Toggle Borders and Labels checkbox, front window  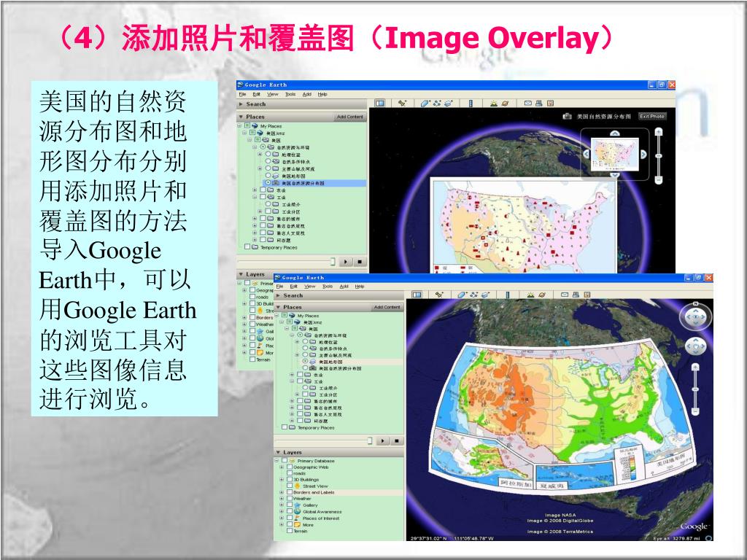(x=289, y=492)
